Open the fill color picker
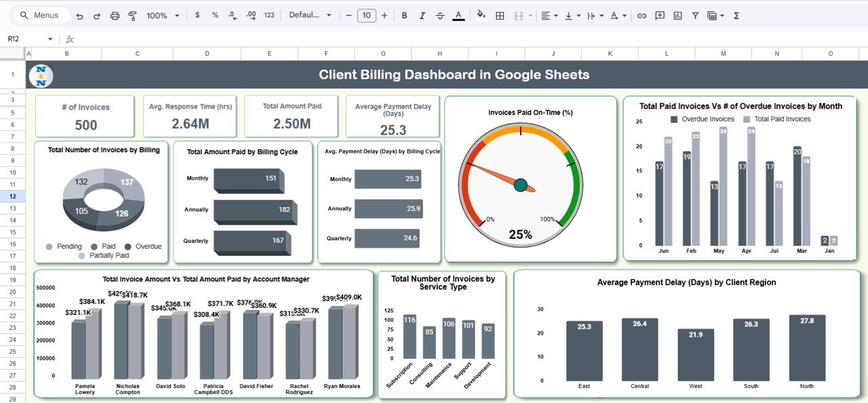The height and width of the screenshot is (403, 868). [x=481, y=16]
